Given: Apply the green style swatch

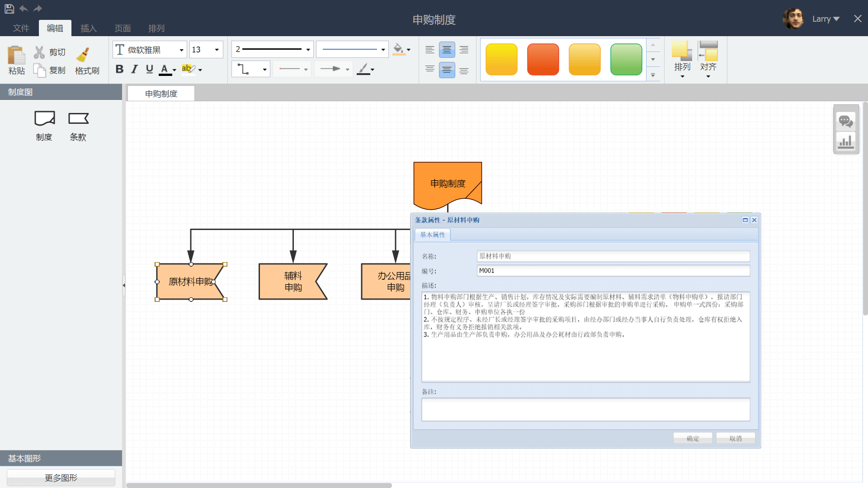Looking at the screenshot, I should 626,59.
